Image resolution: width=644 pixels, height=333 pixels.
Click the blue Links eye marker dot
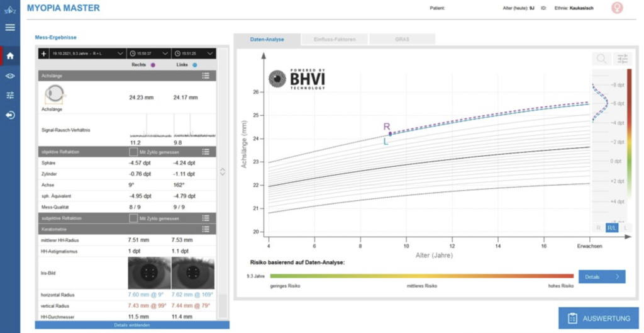(x=195, y=65)
